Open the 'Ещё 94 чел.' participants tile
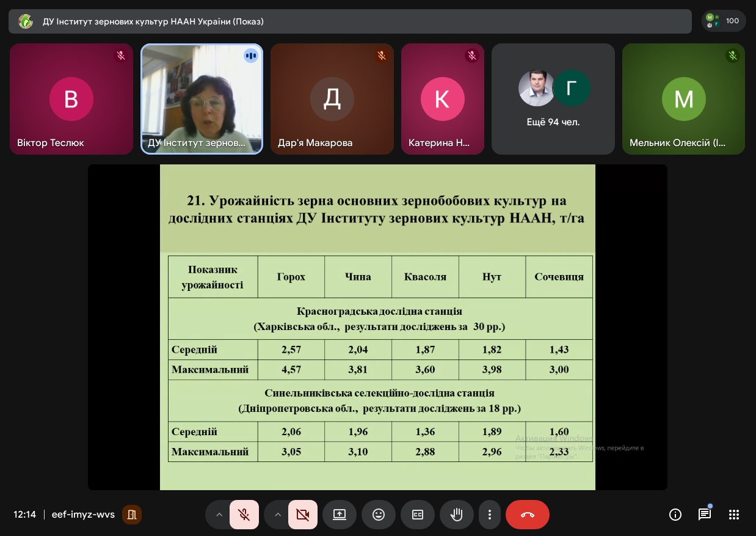The height and width of the screenshot is (536, 756). click(x=553, y=99)
